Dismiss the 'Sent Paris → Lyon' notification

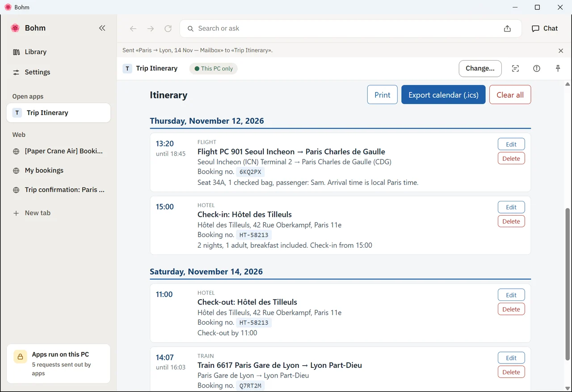click(x=561, y=50)
